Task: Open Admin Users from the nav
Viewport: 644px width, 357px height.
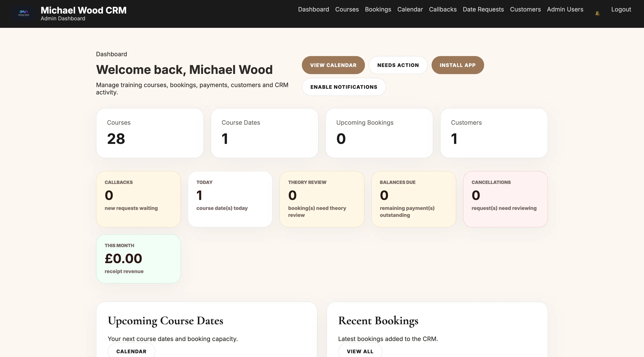Action: 565,9
